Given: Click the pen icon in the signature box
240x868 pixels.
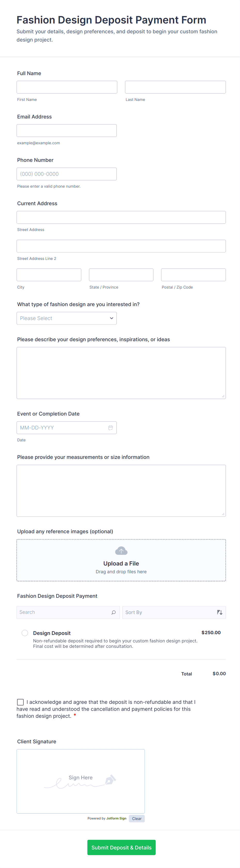Looking at the screenshot, I should 110,779.
